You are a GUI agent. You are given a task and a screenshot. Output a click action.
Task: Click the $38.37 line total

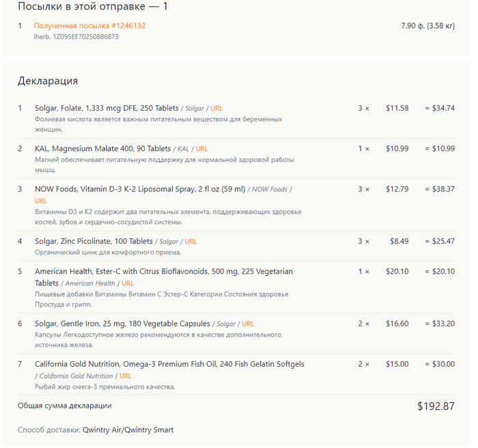441,189
